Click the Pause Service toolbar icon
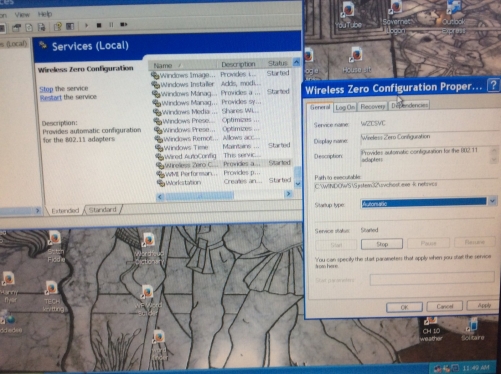This screenshot has height=374, width=501. pos(111,25)
